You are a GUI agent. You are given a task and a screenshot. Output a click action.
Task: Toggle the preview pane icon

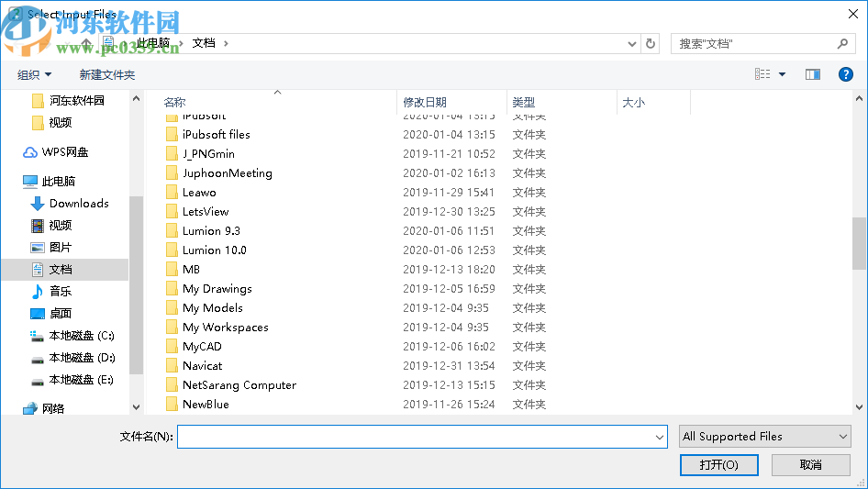812,74
